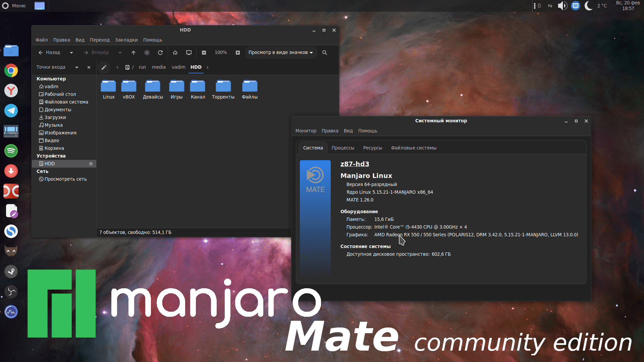The height and width of the screenshot is (362, 644).
Task: Toggle night mode via the moon tray icon
Action: [588, 6]
